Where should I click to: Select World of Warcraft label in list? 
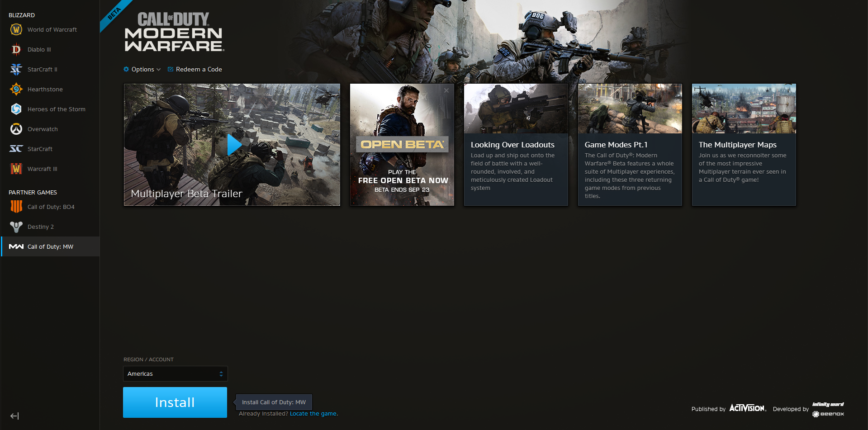[x=52, y=29]
